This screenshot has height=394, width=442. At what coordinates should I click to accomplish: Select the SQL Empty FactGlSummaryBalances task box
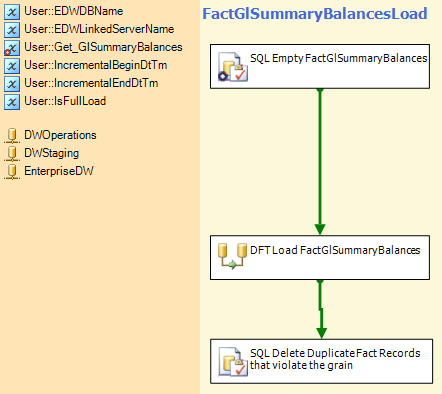click(320, 66)
